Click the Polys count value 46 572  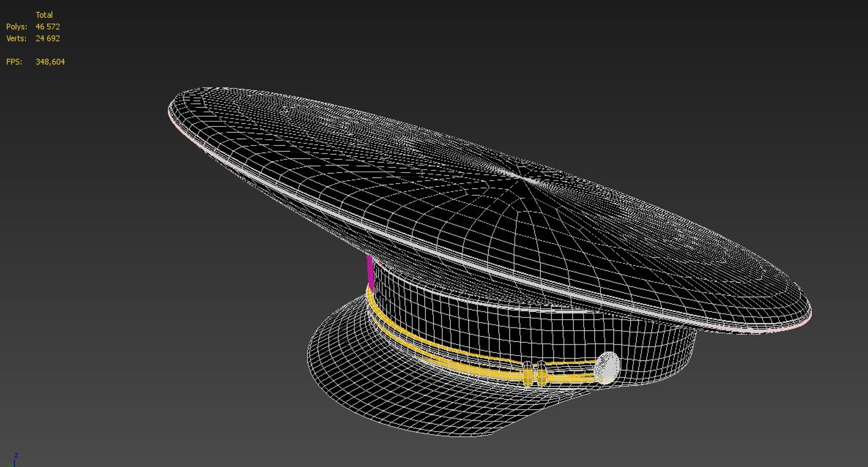(47, 27)
